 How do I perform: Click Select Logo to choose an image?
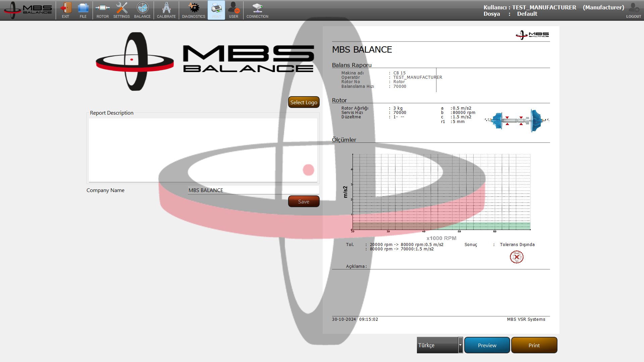(304, 102)
